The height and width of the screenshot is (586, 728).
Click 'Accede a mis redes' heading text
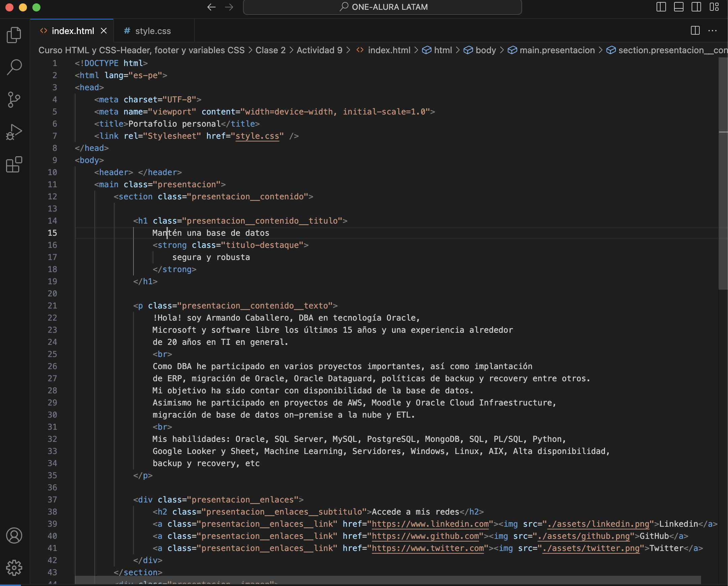click(416, 512)
